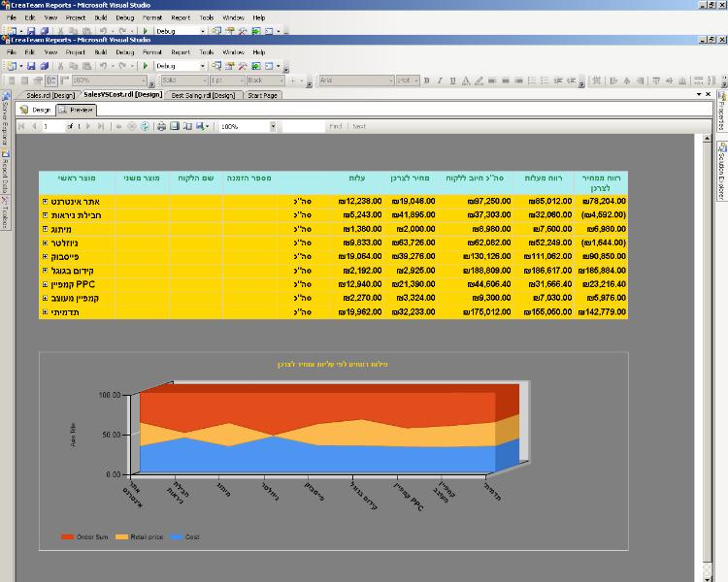Image resolution: width=728 pixels, height=582 pixels.
Task: Switch to the Preview tab
Action: coord(76,110)
